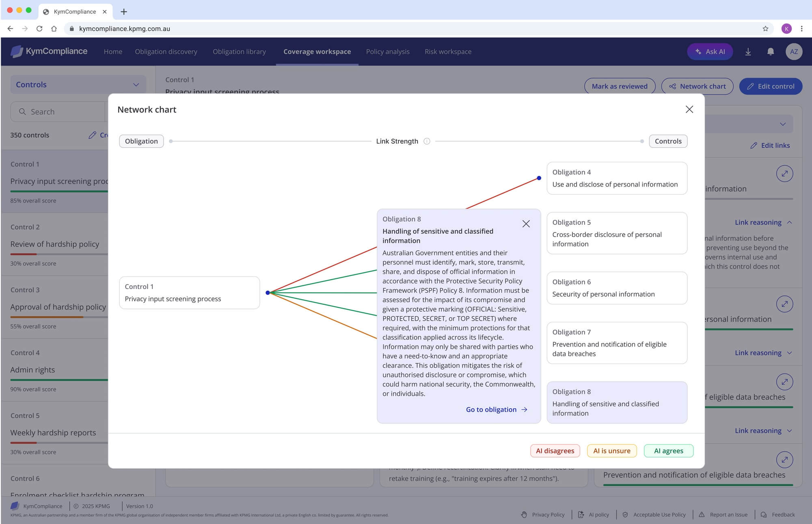Open the Risk workspace tab
The width and height of the screenshot is (812, 524).
[x=448, y=52]
